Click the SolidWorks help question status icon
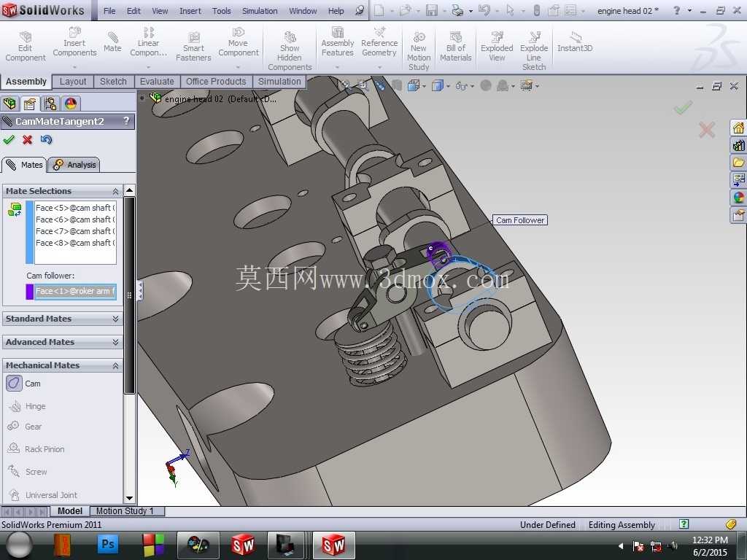Viewport: 747px width, 560px height. pos(684,524)
